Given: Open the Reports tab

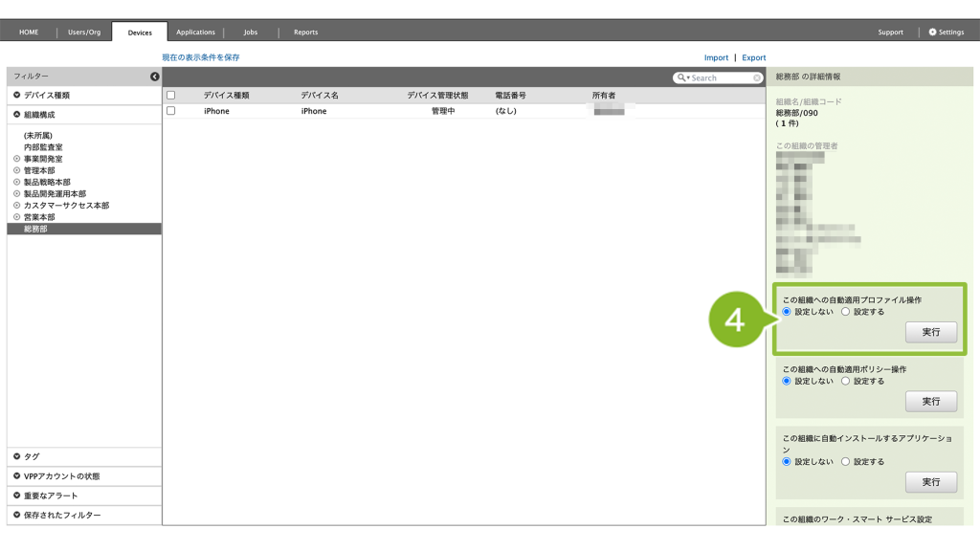Looking at the screenshot, I should point(306,32).
